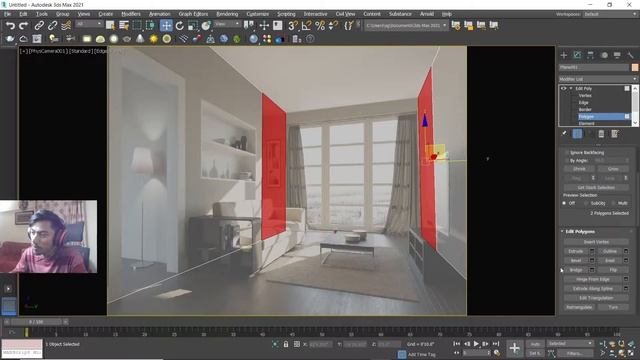Toggle the Spinner Snap icon
The image size is (640, 360).
click(x=333, y=26)
